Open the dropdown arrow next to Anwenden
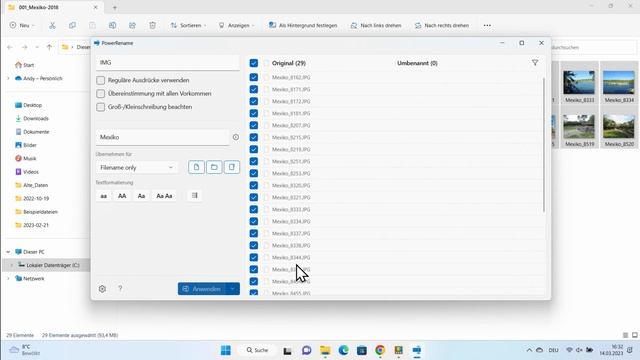The image size is (640, 360). pos(232,289)
